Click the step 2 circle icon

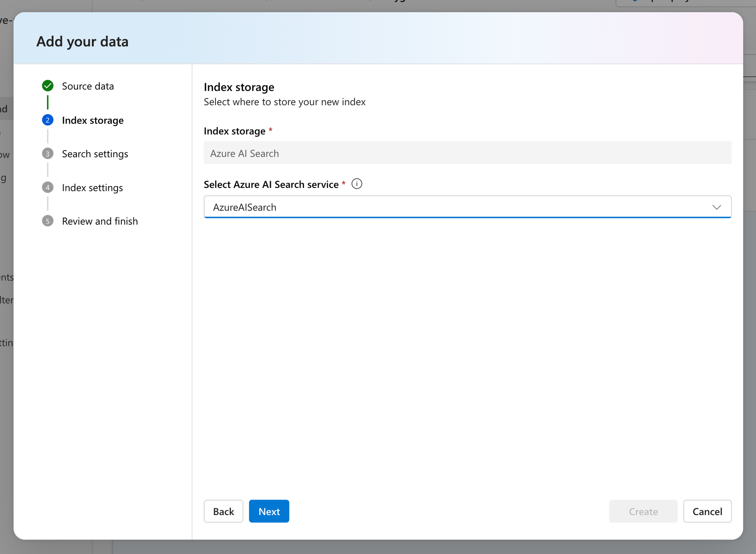point(48,120)
